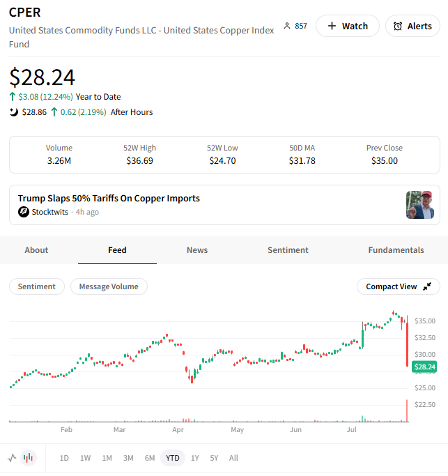Image resolution: width=448 pixels, height=476 pixels.
Task: Switch to Compact View
Action: pos(399,286)
